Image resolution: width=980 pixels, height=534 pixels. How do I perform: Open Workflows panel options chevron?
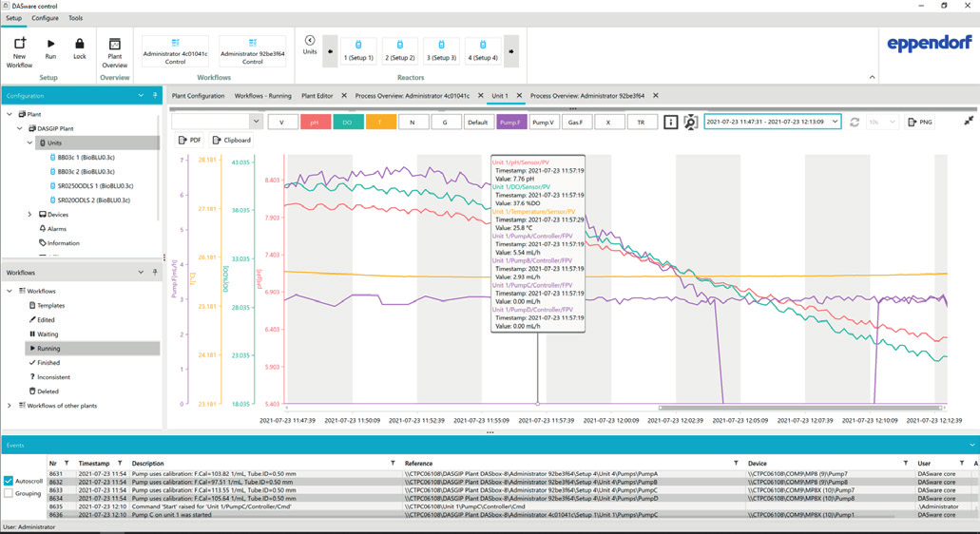(141, 273)
